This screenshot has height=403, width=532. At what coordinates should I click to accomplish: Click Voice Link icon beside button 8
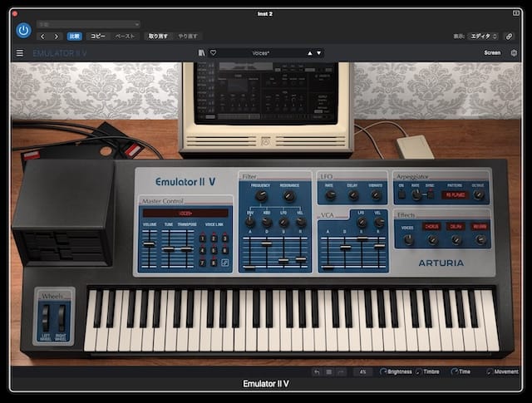point(224,263)
